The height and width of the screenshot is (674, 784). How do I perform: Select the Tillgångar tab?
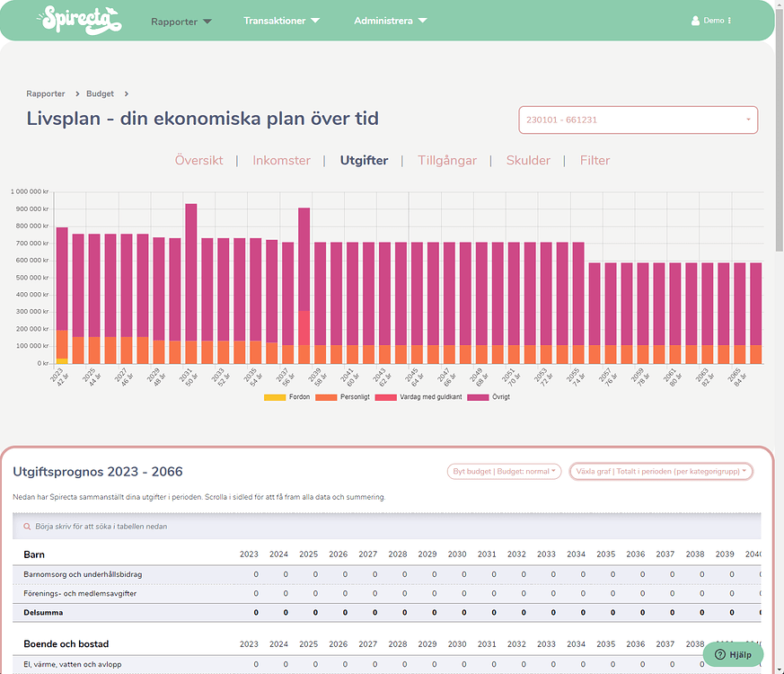[446, 161]
